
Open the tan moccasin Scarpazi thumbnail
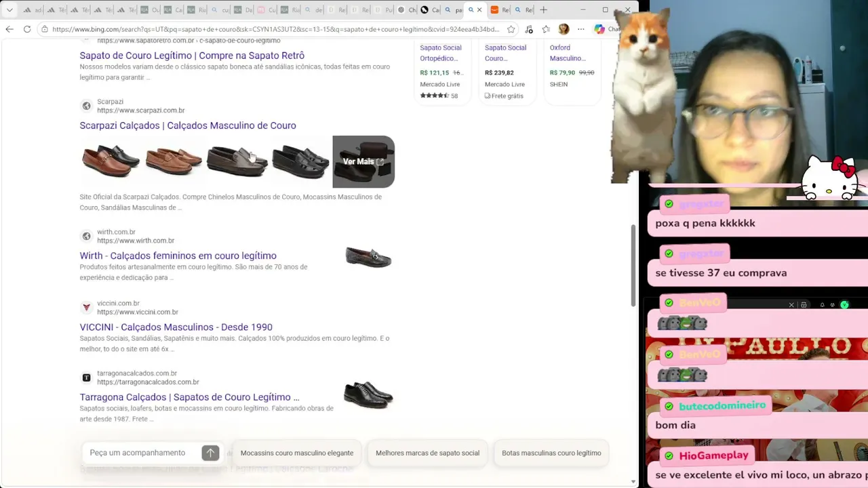tap(174, 161)
